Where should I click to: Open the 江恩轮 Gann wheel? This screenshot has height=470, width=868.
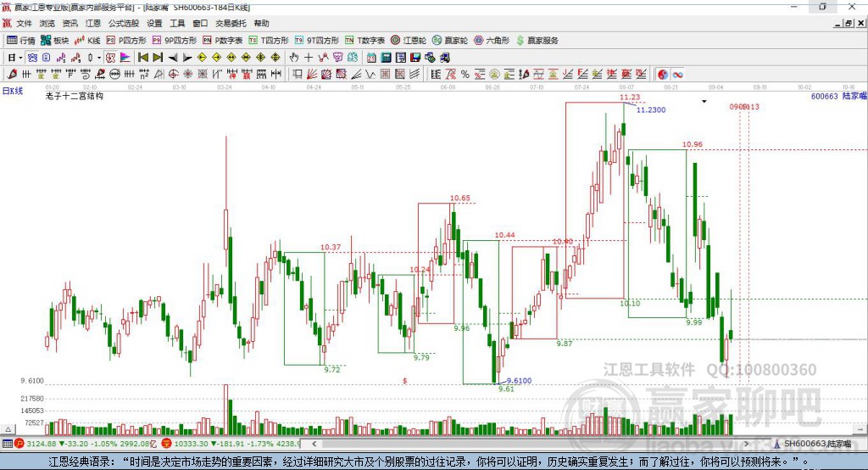click(409, 41)
